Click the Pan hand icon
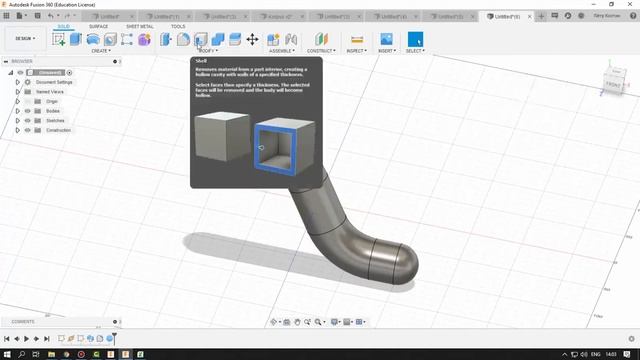 297,322
